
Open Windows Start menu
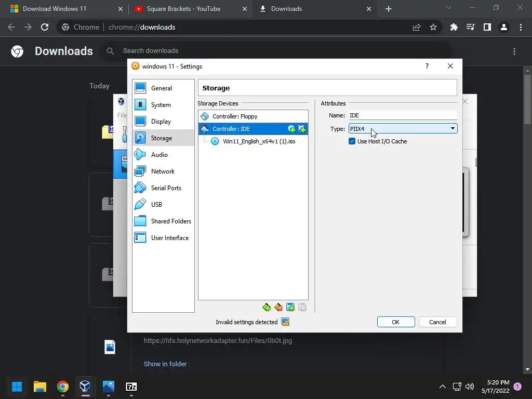(17, 387)
